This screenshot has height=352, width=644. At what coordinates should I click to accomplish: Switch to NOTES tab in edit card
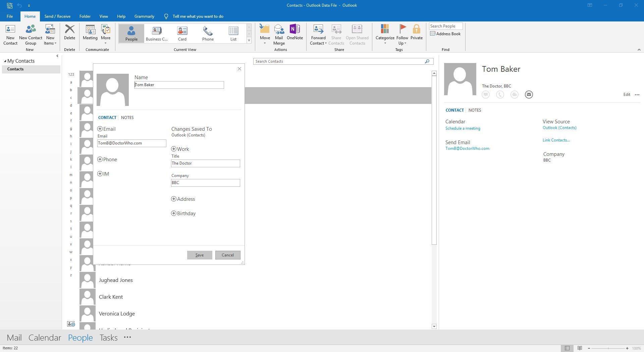click(x=127, y=117)
